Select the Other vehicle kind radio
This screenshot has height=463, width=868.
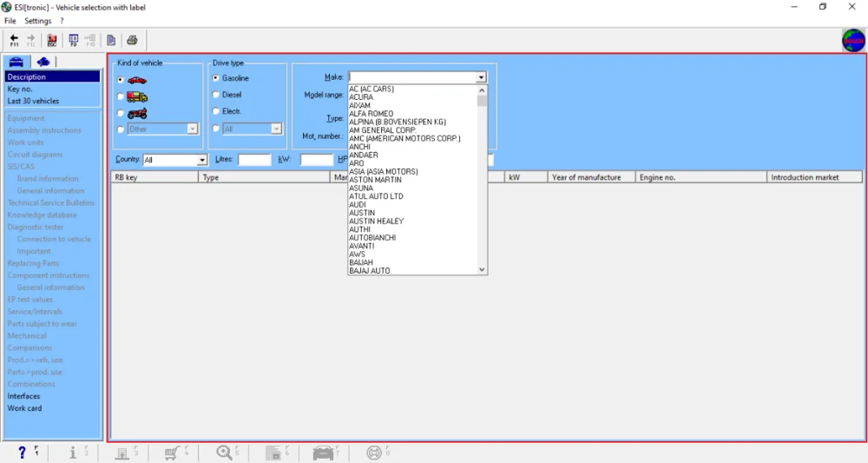(120, 129)
